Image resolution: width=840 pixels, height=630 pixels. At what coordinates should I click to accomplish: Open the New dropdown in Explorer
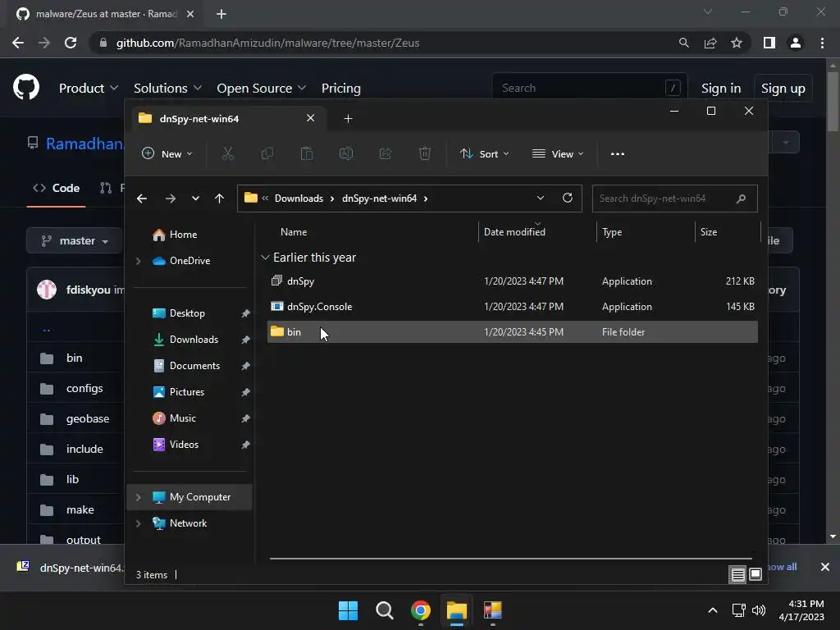click(167, 153)
